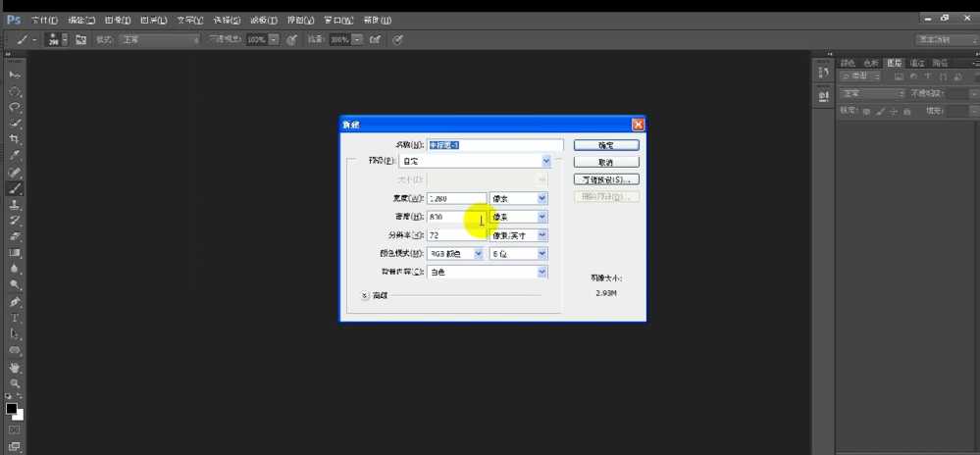This screenshot has width=980, height=455.
Task: Select the Brush tool in the toolbox
Action: coord(15,188)
